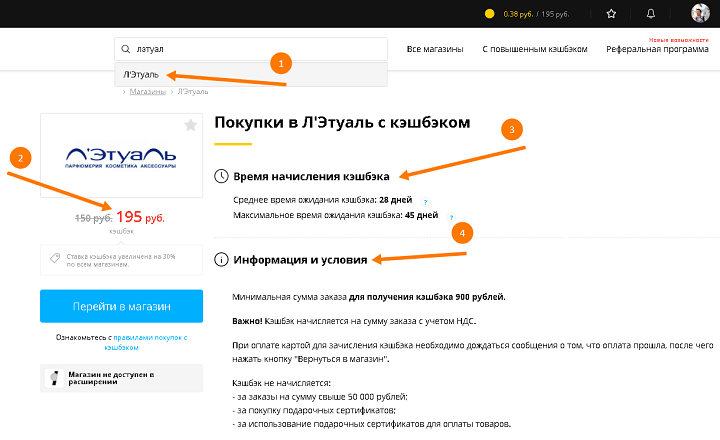Open Все магазины menu
Screen dimensions: 720x440
[435, 49]
